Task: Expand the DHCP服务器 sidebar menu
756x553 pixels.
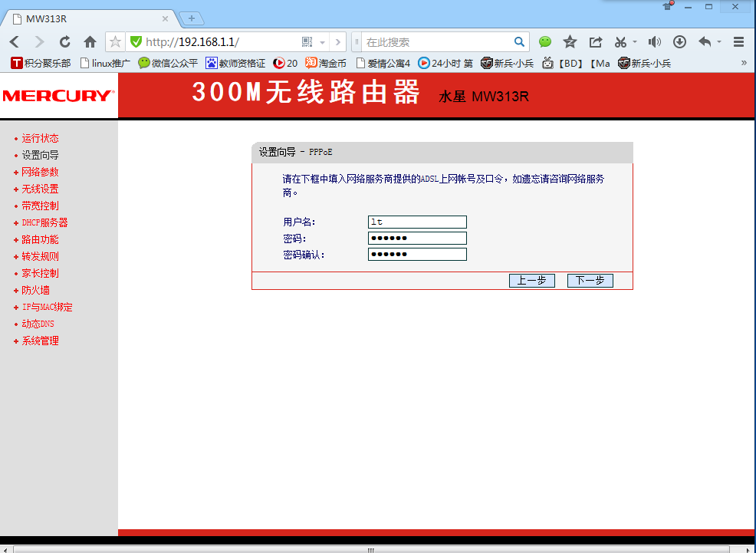Action: pyautogui.click(x=44, y=222)
